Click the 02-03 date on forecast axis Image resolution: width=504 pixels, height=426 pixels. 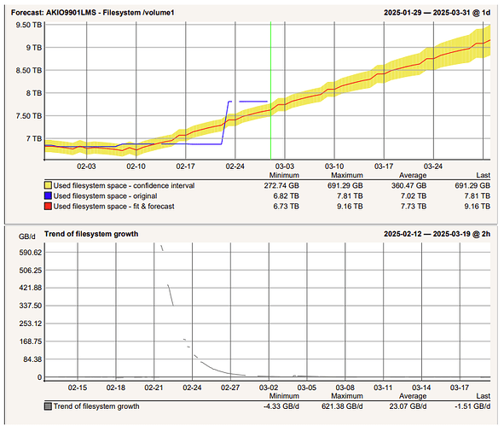tap(86, 166)
